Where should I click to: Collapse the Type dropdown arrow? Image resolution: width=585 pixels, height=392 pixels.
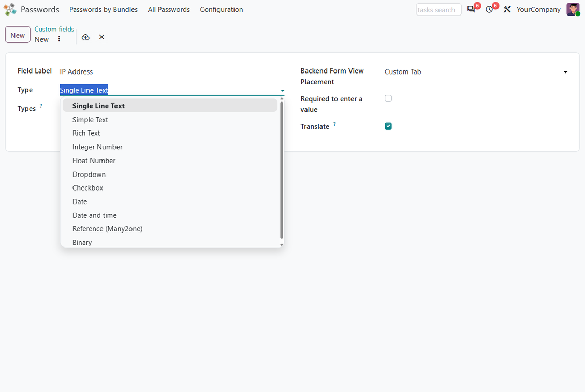283,90
